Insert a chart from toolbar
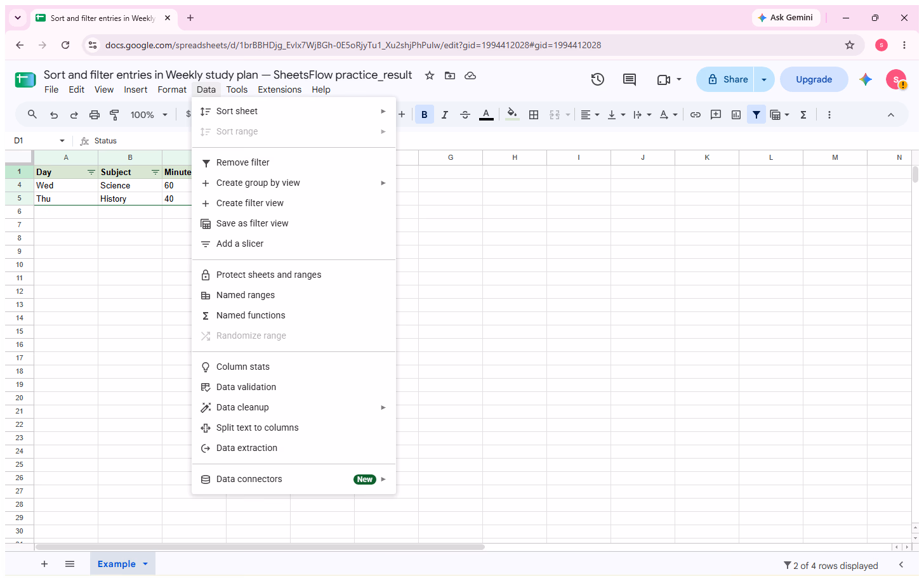924x581 pixels. [x=736, y=115]
